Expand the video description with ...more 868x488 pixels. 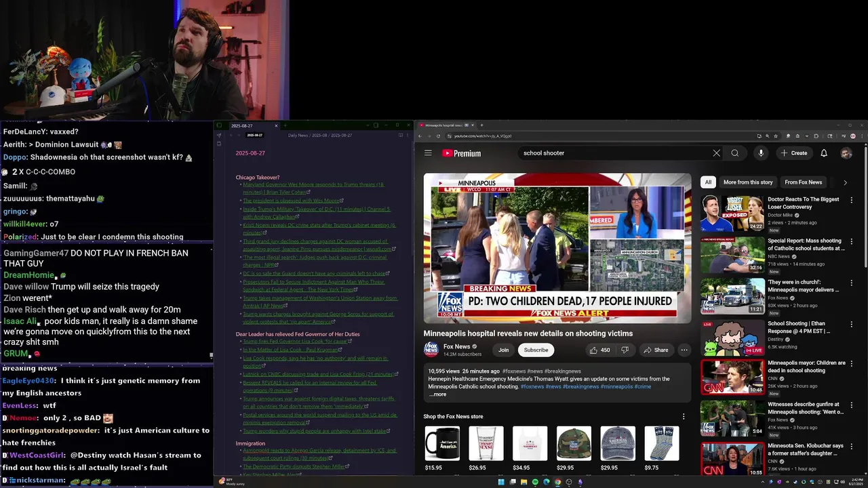coord(437,394)
